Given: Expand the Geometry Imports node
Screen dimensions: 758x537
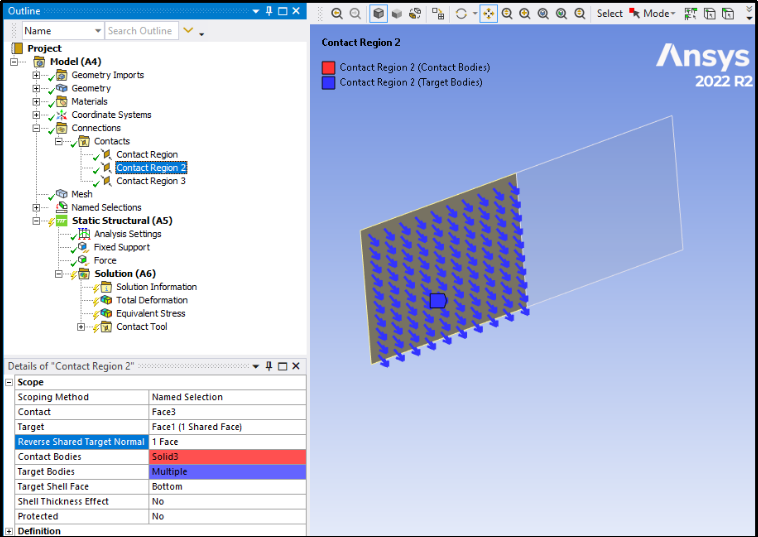Looking at the screenshot, I should click(36, 75).
